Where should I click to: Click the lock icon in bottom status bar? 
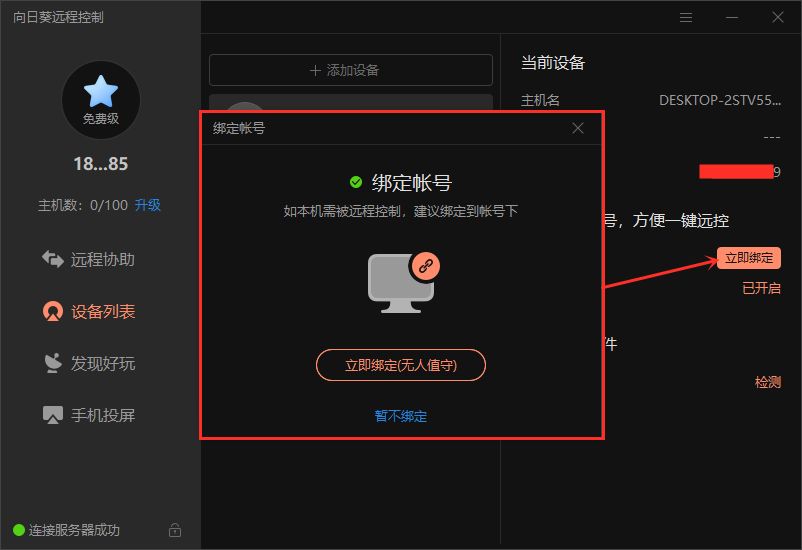point(175,530)
